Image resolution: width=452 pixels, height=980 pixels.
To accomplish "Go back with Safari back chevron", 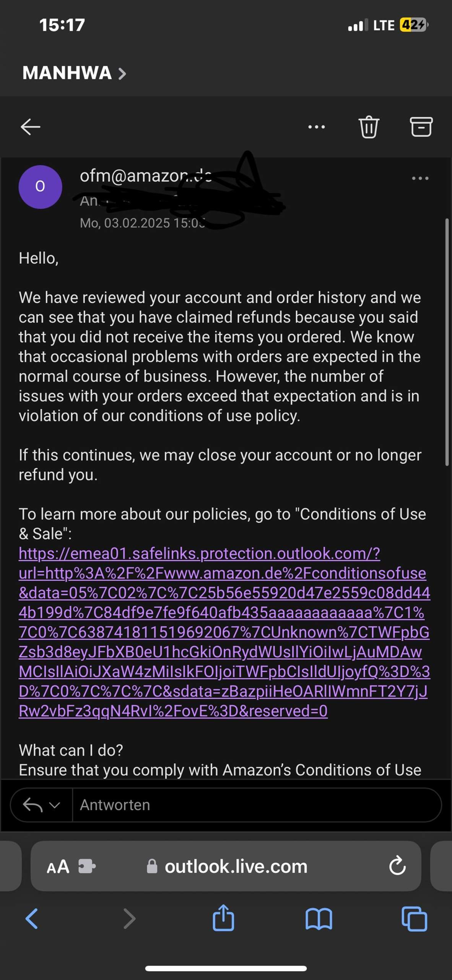I will pyautogui.click(x=32, y=919).
